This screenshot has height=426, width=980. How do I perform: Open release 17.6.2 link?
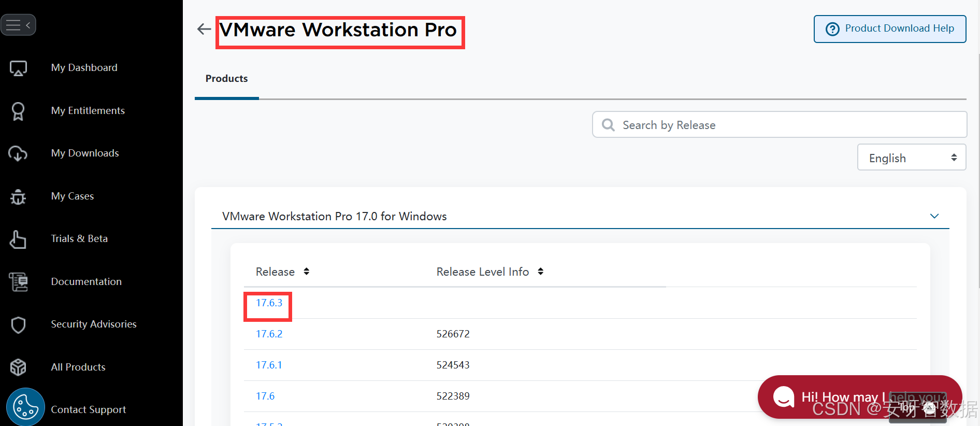tap(269, 334)
